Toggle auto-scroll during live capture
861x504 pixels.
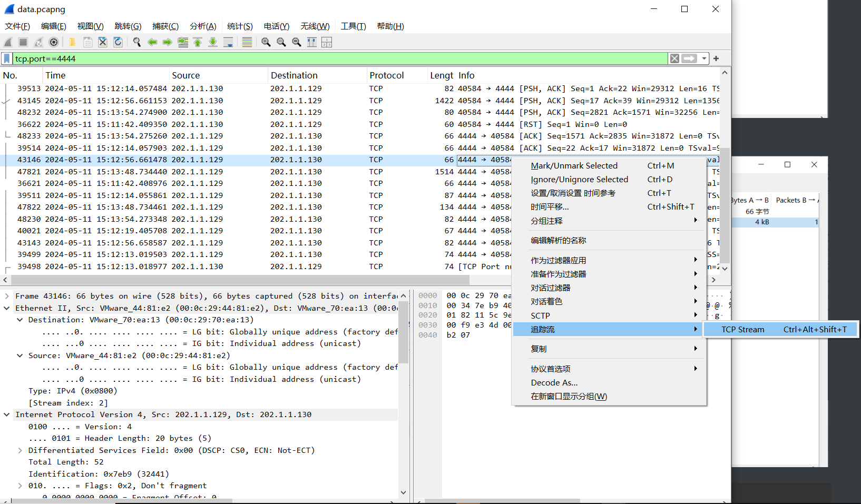[x=228, y=42]
